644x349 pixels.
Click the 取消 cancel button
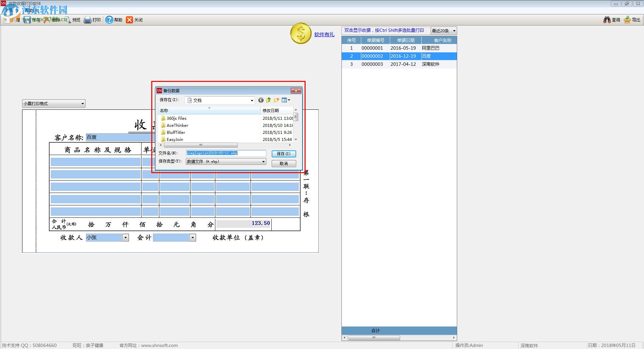(x=283, y=164)
